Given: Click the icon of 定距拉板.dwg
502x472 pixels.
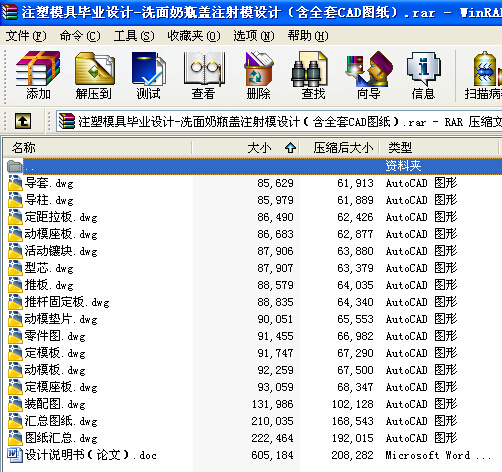Looking at the screenshot, I should point(15,217).
